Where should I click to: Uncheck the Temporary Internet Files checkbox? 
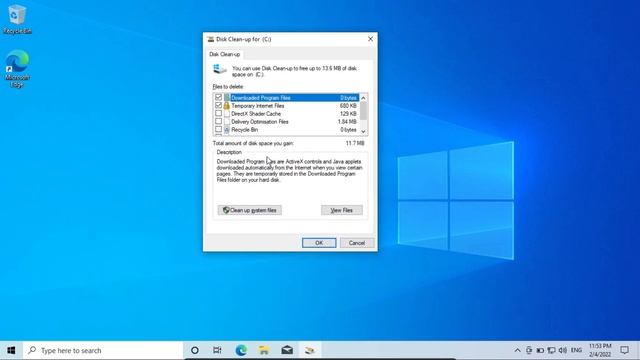click(218, 105)
